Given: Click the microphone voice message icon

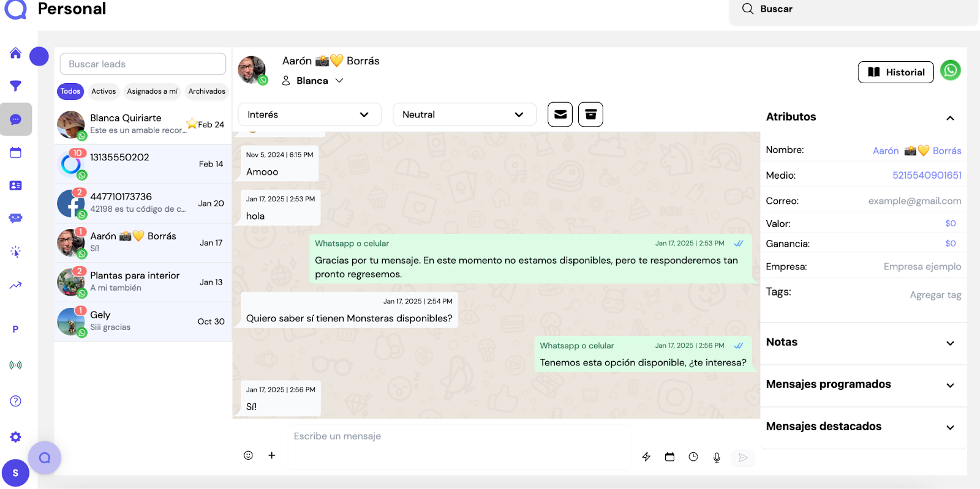Looking at the screenshot, I should click(x=717, y=457).
